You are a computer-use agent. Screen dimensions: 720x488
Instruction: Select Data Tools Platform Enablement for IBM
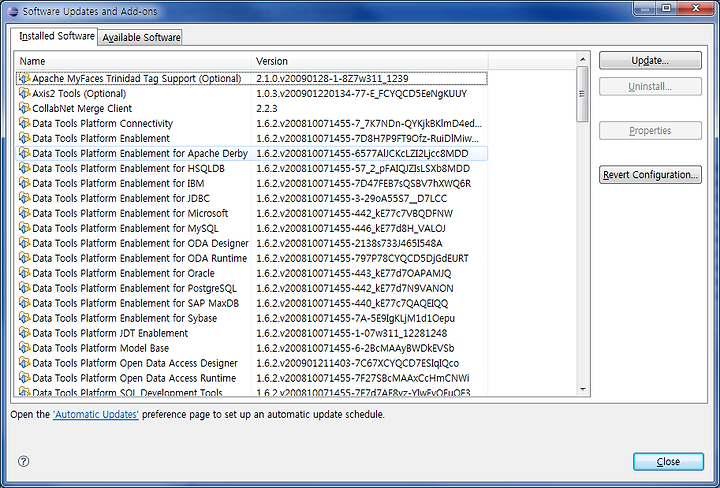[x=252, y=184]
